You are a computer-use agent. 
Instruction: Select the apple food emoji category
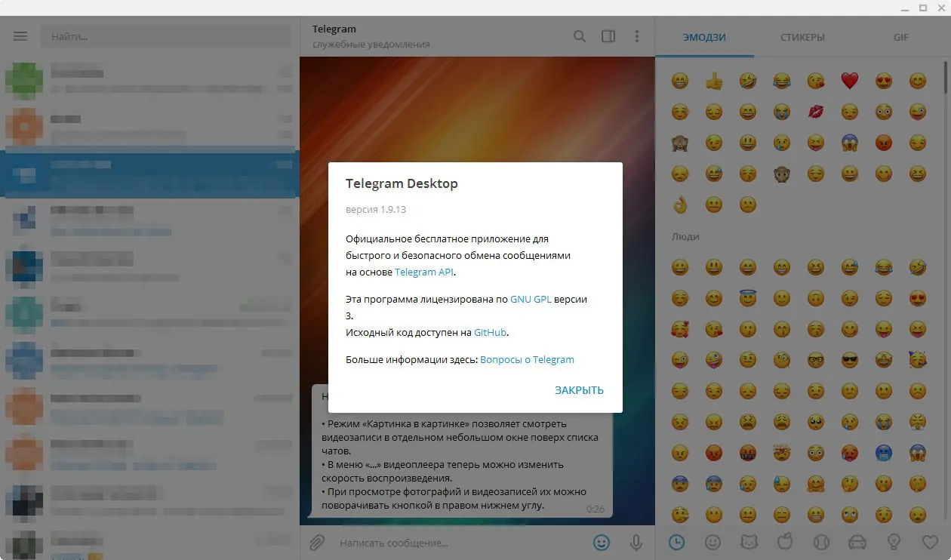coord(785,542)
